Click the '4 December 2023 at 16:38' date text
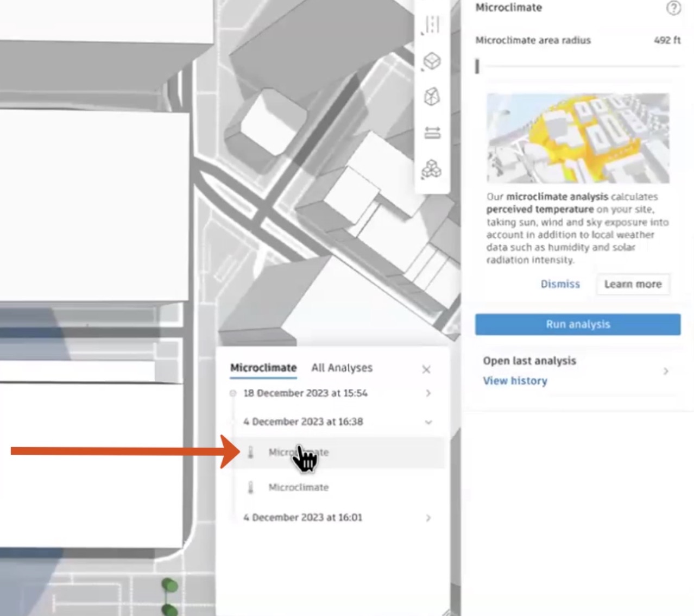694x616 pixels. (x=303, y=422)
